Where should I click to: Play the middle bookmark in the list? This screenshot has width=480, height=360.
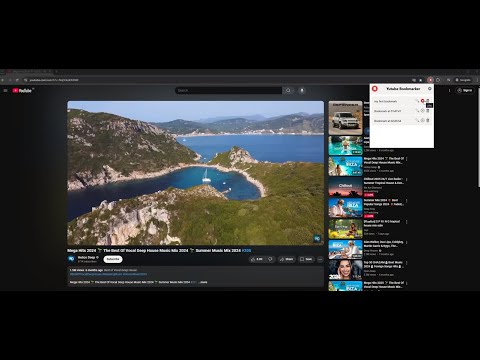(422, 111)
